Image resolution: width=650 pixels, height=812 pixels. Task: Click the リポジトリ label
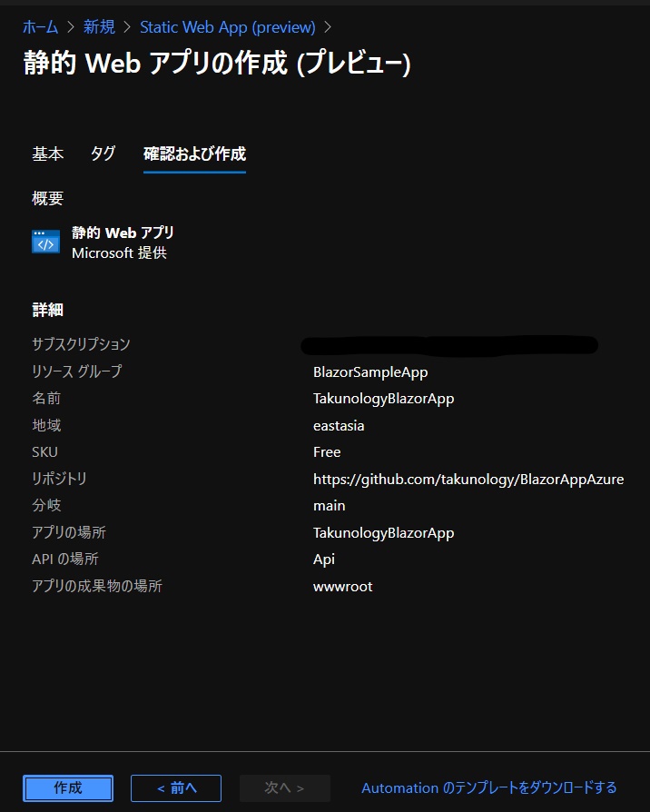59,479
